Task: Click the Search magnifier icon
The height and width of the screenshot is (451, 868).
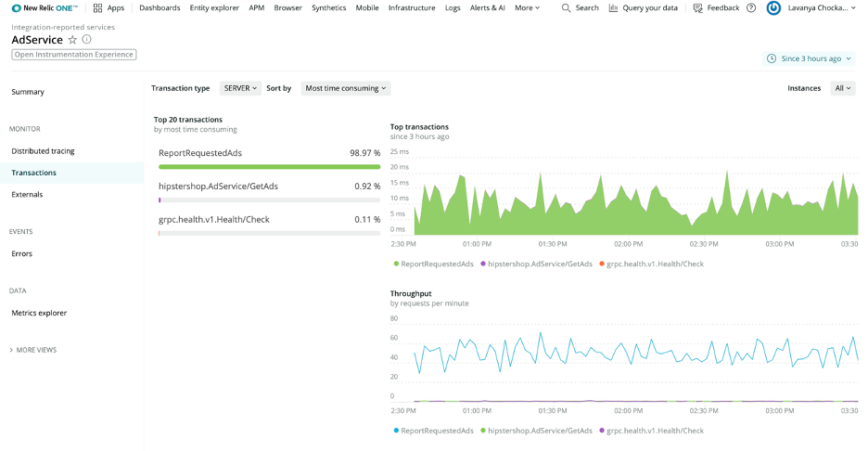Action: coord(566,7)
